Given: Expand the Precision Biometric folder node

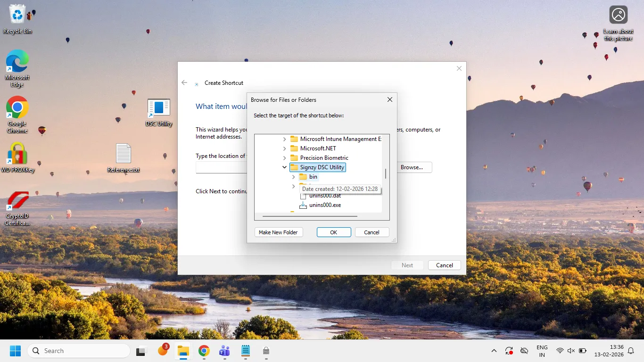Looking at the screenshot, I should 284,158.
